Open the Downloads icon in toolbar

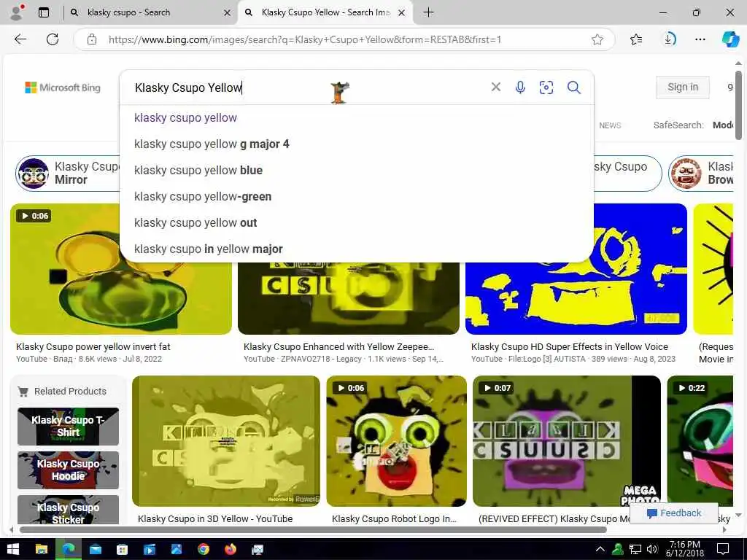[669, 39]
